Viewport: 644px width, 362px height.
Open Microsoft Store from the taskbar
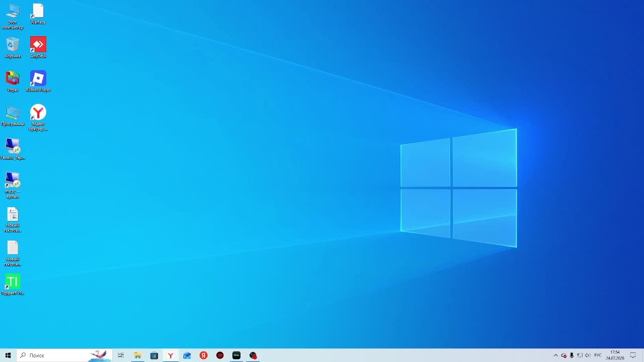coord(154,355)
